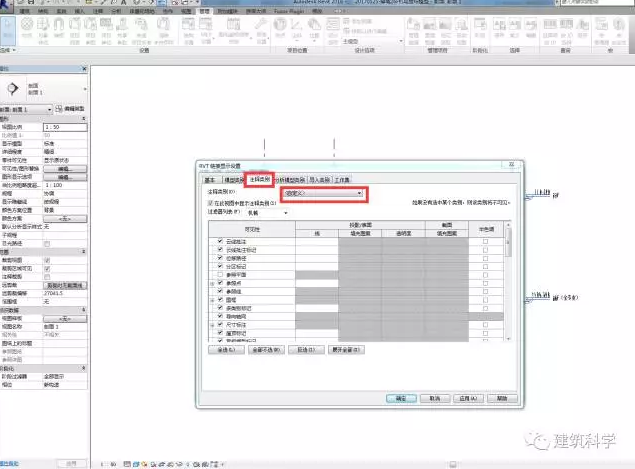Select the 注释类别 tab
Screen dimensions: 635x469
(x=260, y=179)
